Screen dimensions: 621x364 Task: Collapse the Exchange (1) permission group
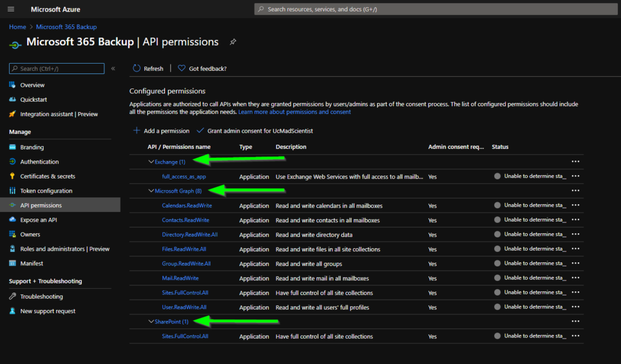(151, 162)
